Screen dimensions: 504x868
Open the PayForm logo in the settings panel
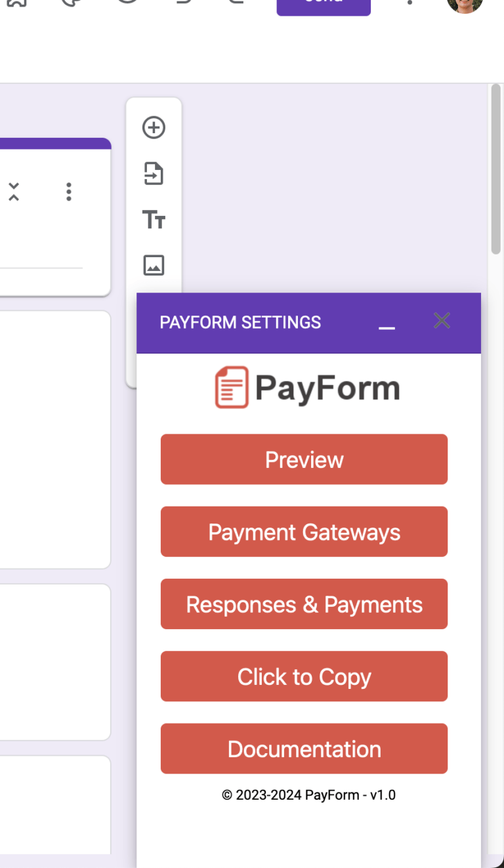pos(307,387)
